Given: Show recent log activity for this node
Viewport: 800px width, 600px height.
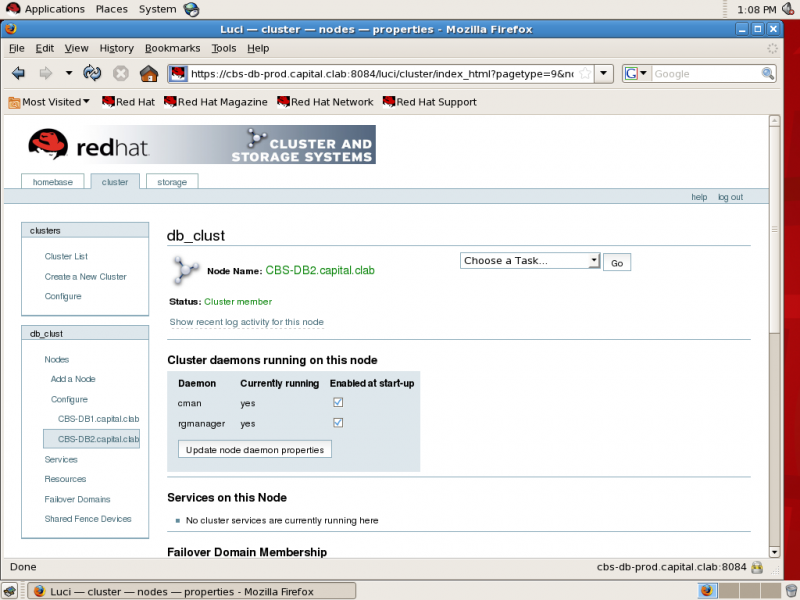Looking at the screenshot, I should tap(246, 322).
